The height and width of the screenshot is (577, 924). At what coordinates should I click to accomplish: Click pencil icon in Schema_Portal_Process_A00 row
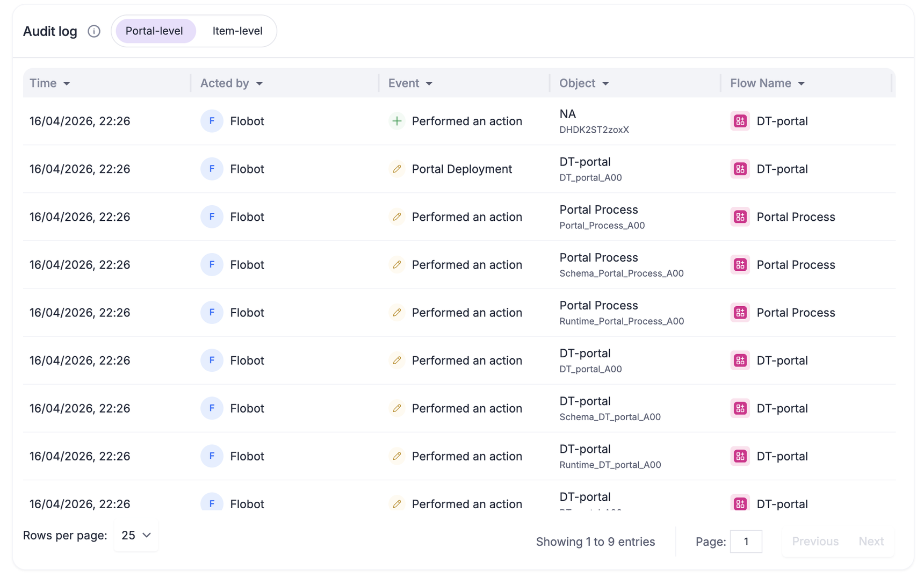[x=396, y=265]
